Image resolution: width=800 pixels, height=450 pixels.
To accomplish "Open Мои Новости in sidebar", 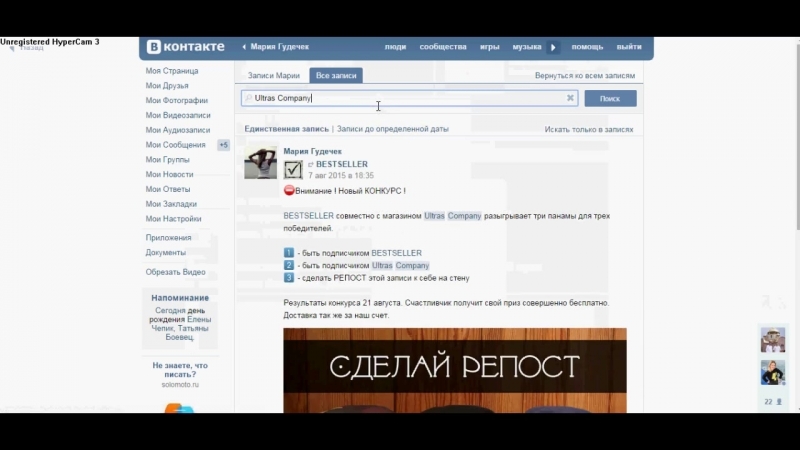I will [169, 174].
